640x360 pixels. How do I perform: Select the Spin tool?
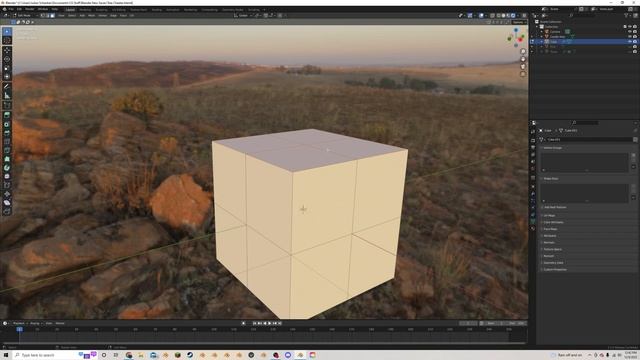click(7, 168)
